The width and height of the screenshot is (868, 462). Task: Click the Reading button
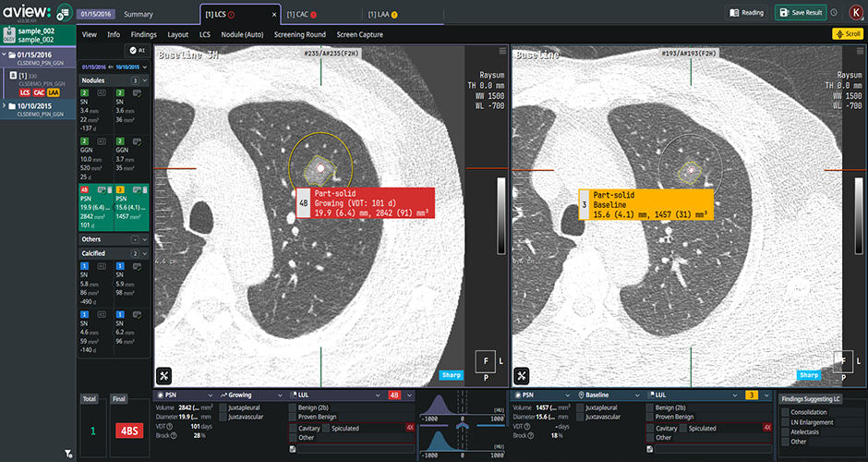(746, 13)
